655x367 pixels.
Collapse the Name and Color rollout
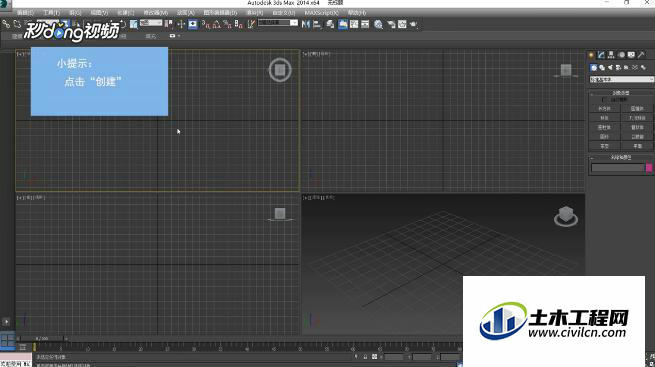click(x=621, y=158)
